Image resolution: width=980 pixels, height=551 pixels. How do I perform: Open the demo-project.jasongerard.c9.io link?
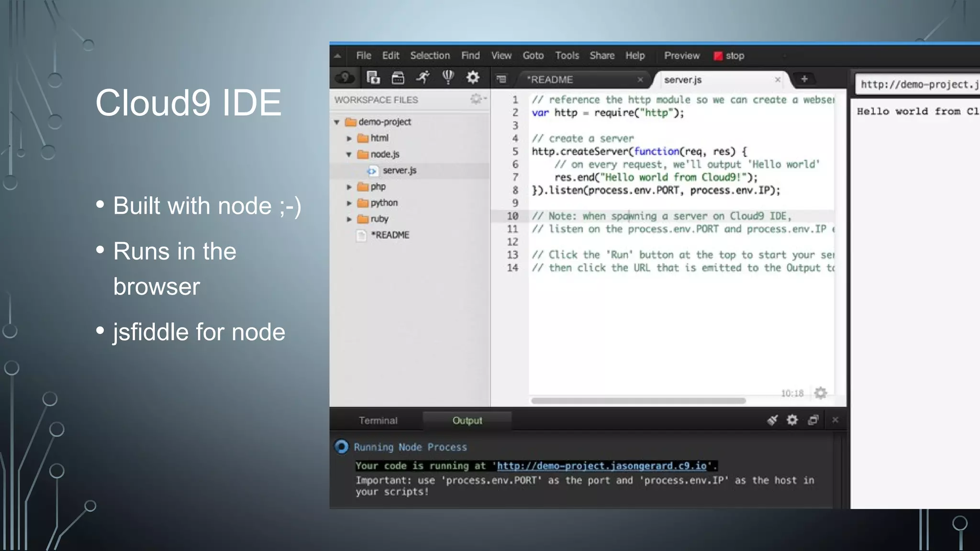pyautogui.click(x=601, y=466)
